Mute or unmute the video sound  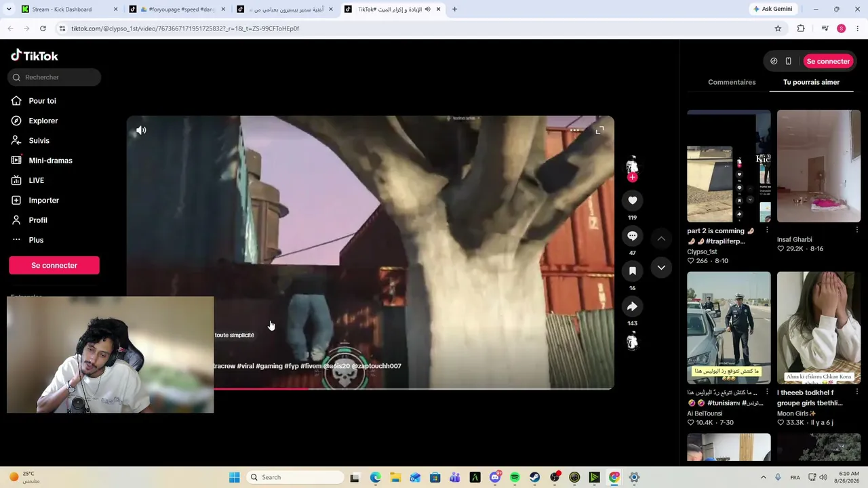coord(141,130)
